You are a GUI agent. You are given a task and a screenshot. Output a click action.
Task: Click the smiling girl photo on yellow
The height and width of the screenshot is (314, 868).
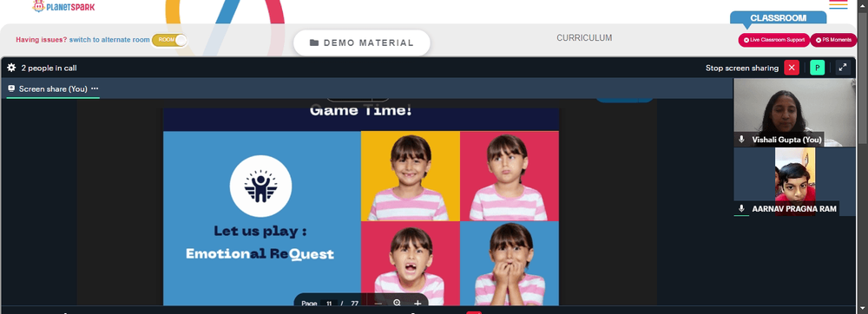pyautogui.click(x=411, y=176)
